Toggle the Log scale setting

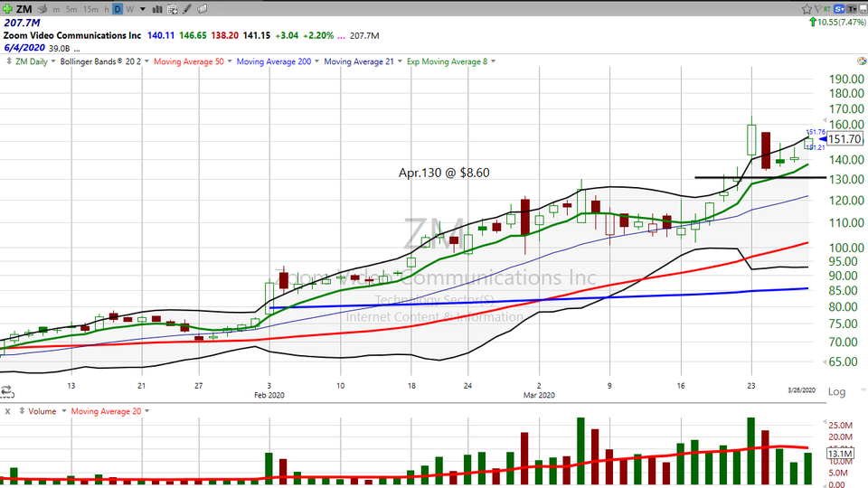836,391
